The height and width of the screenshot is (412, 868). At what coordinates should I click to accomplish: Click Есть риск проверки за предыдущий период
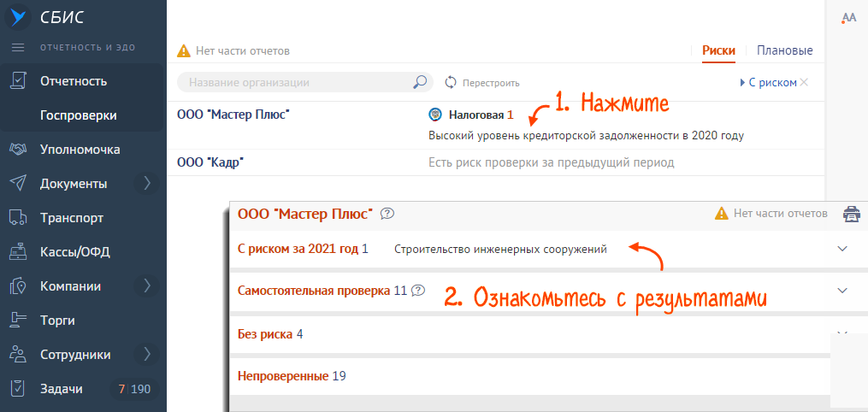tap(552, 162)
